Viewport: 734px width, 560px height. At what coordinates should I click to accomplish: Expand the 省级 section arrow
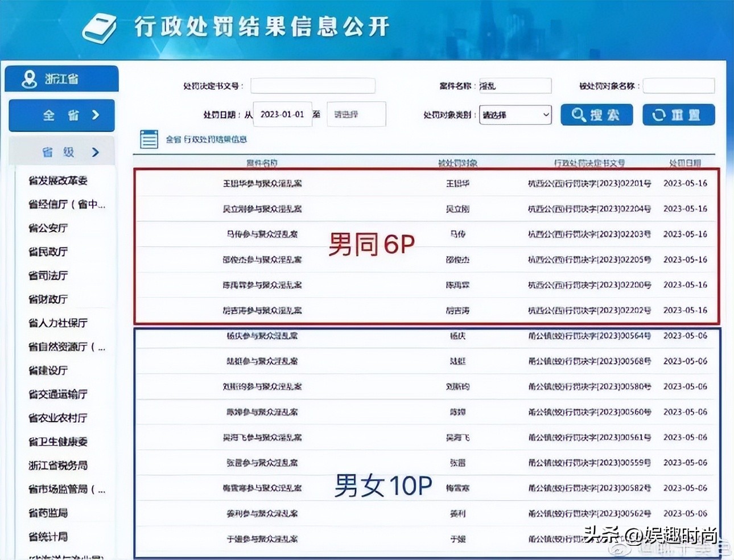click(x=95, y=152)
